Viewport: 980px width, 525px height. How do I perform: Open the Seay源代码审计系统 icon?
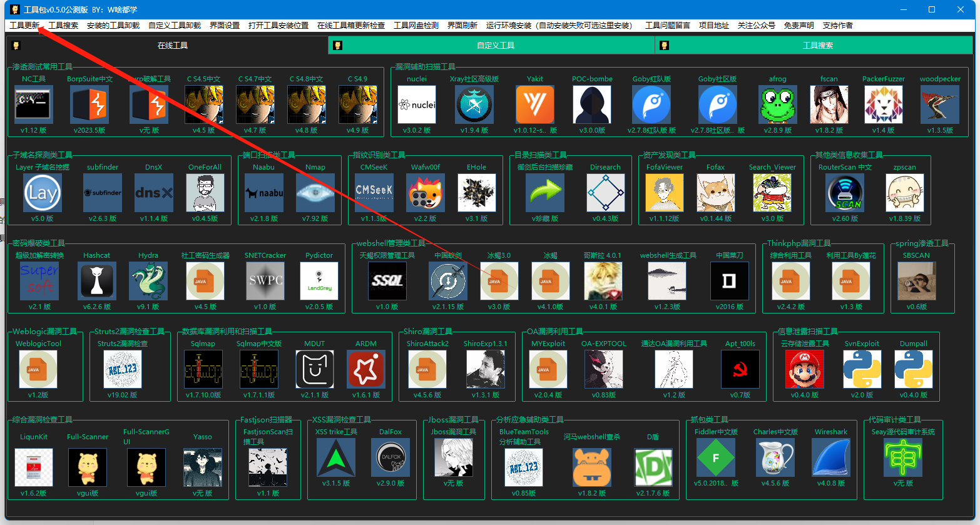pyautogui.click(x=903, y=457)
